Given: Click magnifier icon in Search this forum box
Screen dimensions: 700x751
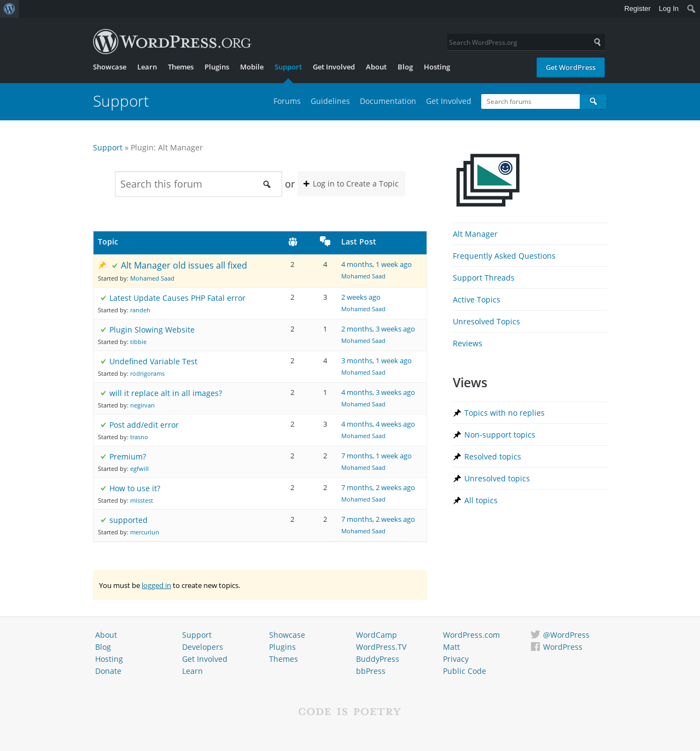Looking at the screenshot, I should click(267, 184).
